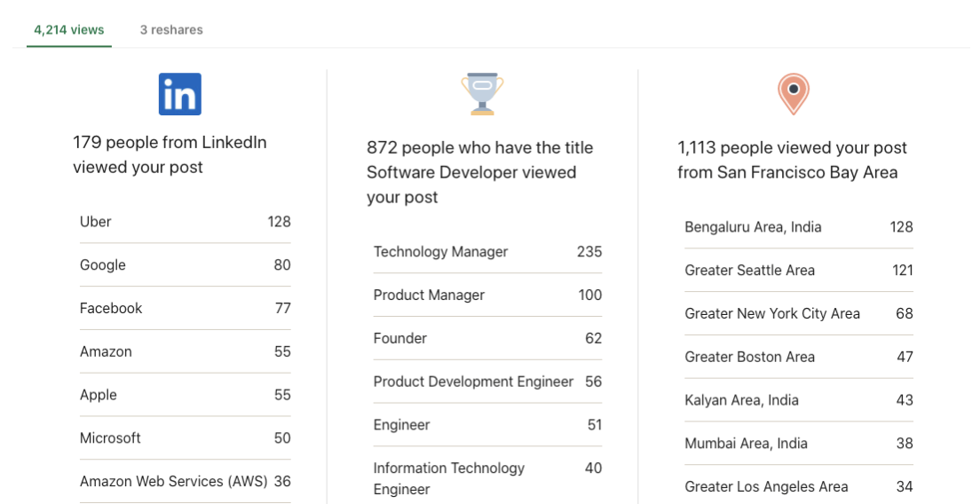Click the Product Manager entry
This screenshot has height=504, width=980.
pyautogui.click(x=486, y=295)
